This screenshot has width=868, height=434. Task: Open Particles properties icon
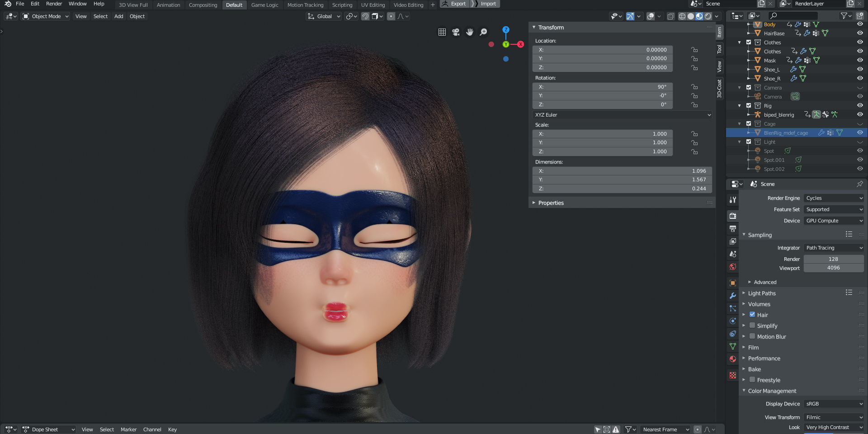733,308
